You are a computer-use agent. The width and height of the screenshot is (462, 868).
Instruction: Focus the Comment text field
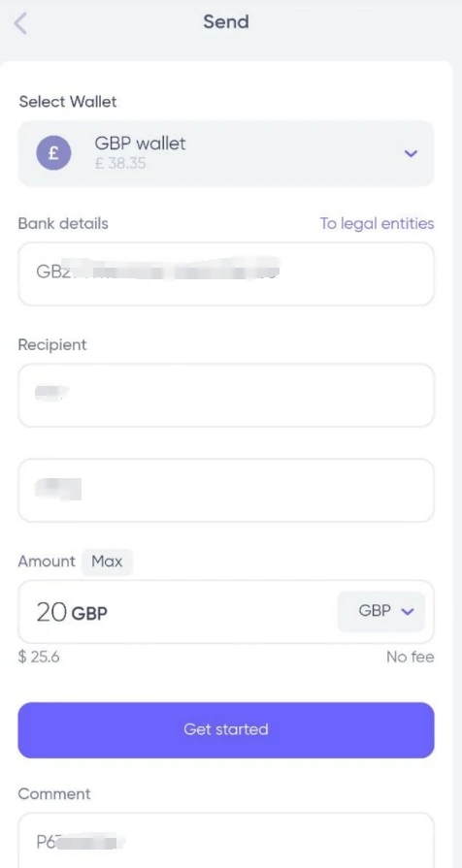tap(226, 840)
